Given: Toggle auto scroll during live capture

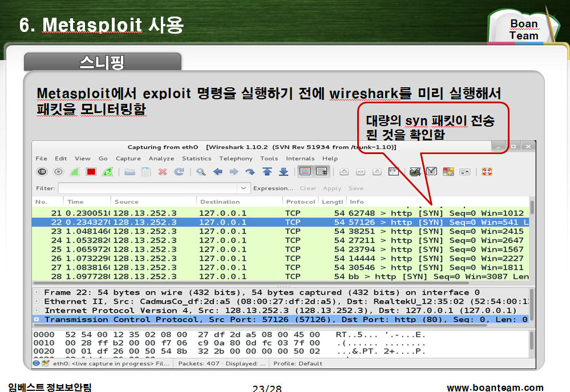Looking at the screenshot, I should [322, 171].
